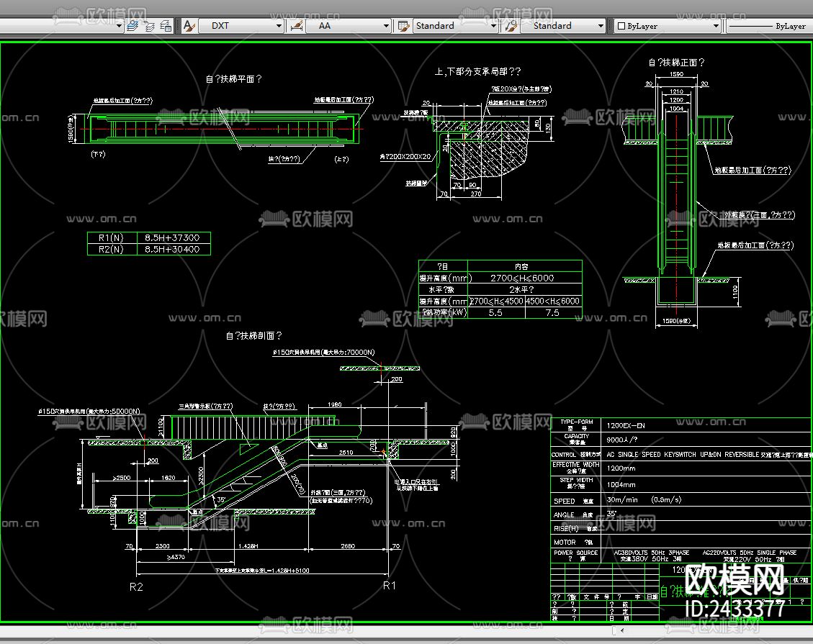The width and height of the screenshot is (813, 644).
Task: Open the AA dimension style dropdown
Action: (349, 25)
